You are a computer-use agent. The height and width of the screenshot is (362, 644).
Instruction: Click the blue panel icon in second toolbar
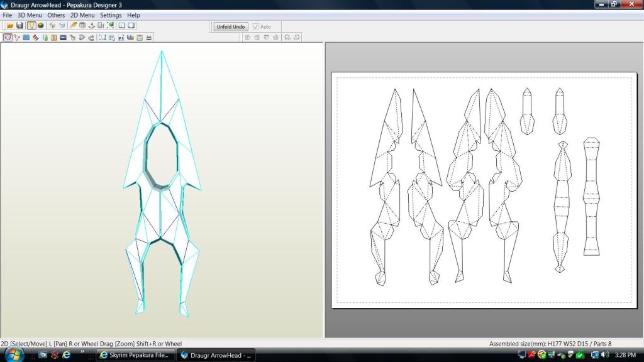(x=26, y=37)
